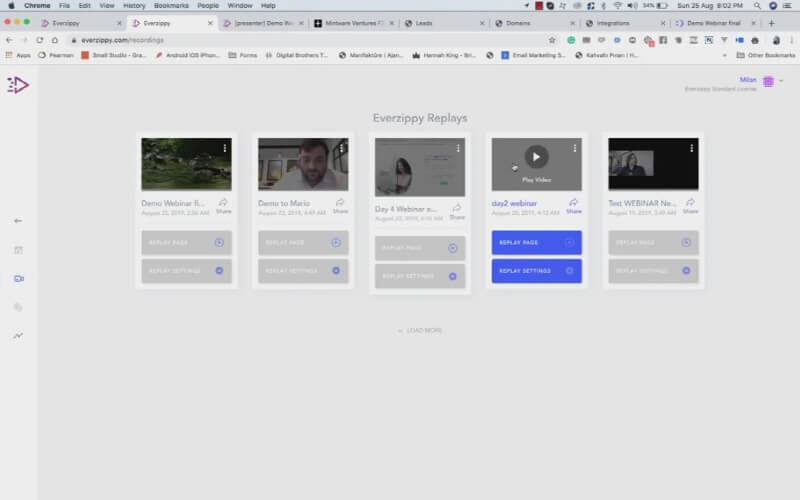Play the day2 webinar video
The height and width of the screenshot is (500, 800).
536,157
